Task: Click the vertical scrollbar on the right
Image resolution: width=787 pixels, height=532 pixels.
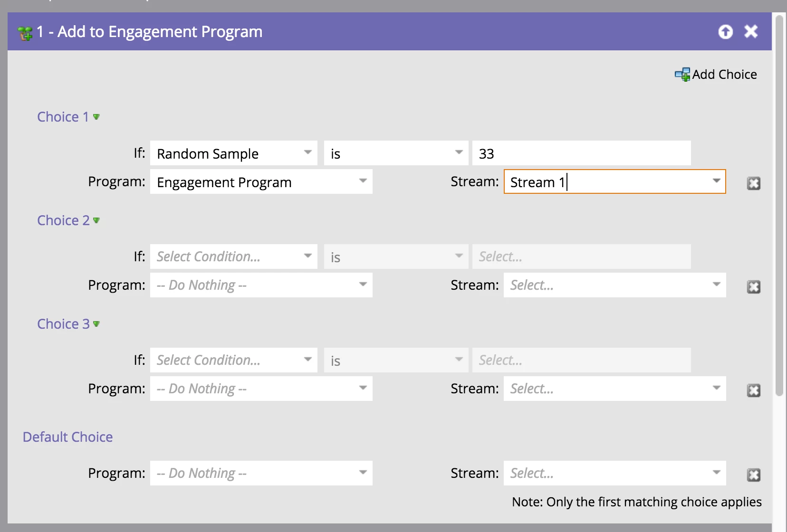Action: pos(779,204)
